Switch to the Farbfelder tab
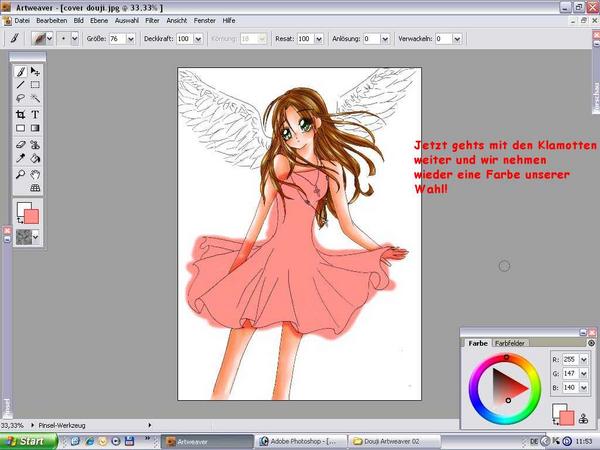 510,343
